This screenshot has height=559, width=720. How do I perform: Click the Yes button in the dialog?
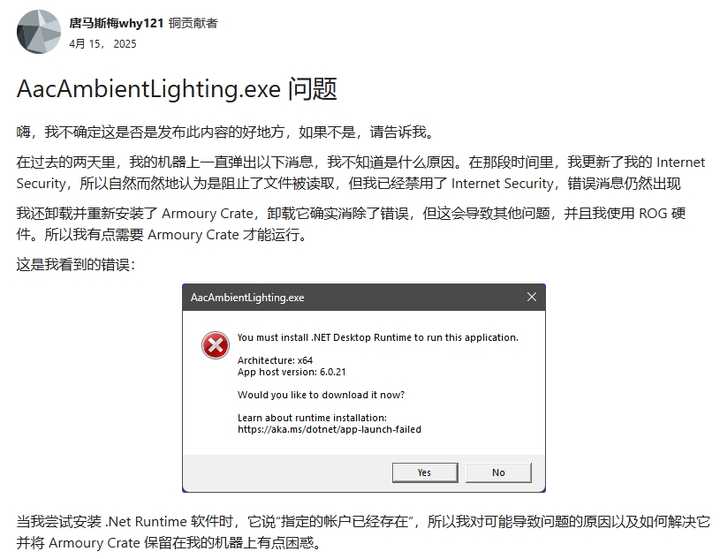(x=425, y=472)
